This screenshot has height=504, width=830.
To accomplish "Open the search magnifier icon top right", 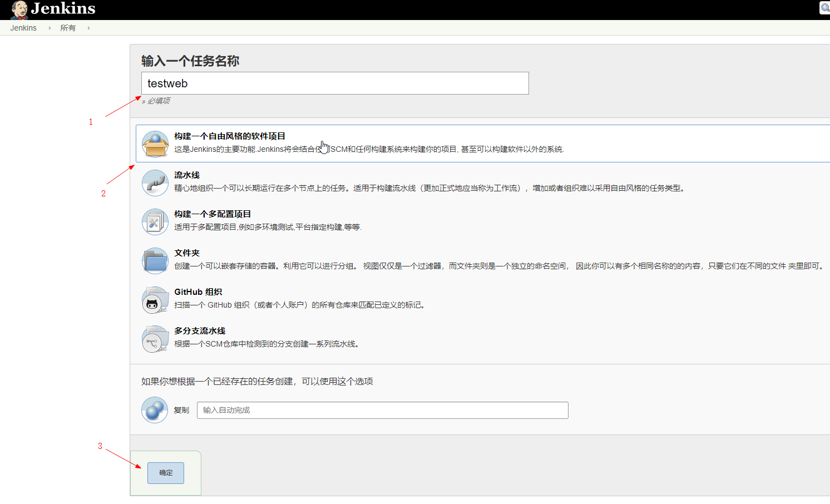I will (x=824, y=8).
